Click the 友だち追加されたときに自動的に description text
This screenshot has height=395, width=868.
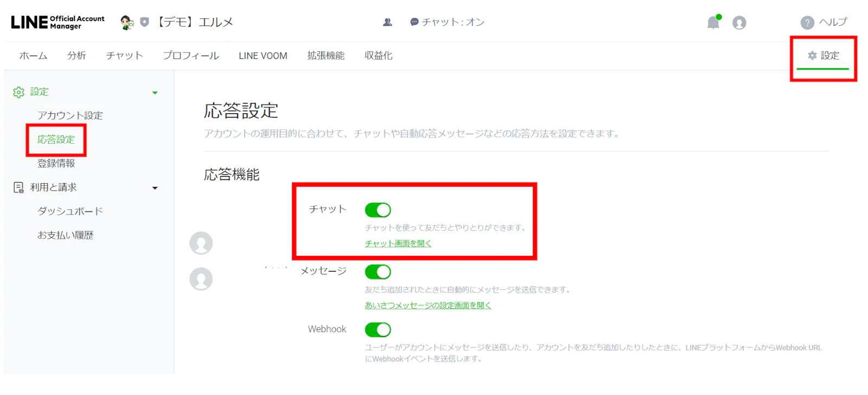pyautogui.click(x=468, y=290)
